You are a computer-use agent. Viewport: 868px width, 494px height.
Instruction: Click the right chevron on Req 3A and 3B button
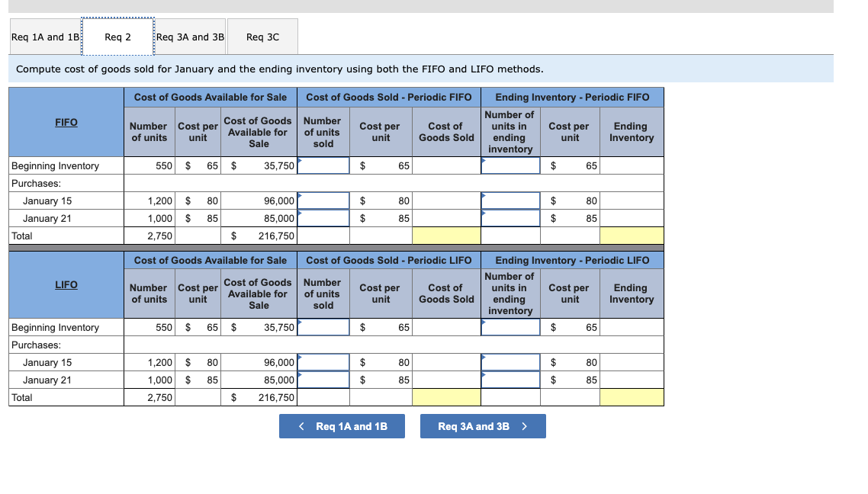coord(524,426)
